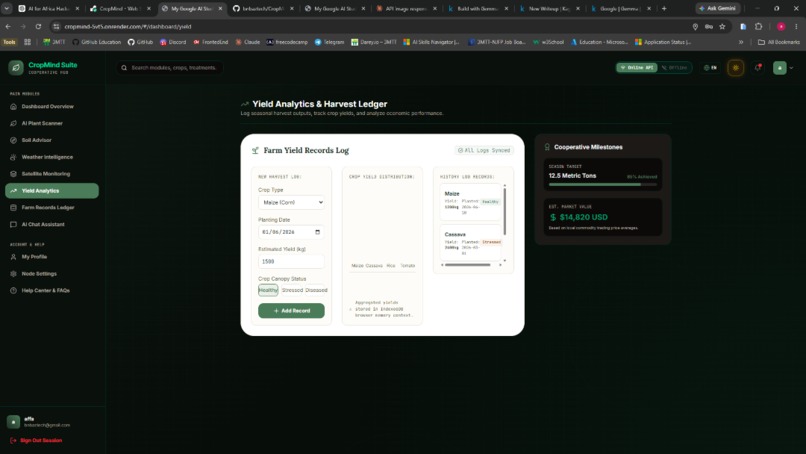Click the season target progress bar
Image resolution: width=806 pixels, height=454 pixels.
[602, 184]
